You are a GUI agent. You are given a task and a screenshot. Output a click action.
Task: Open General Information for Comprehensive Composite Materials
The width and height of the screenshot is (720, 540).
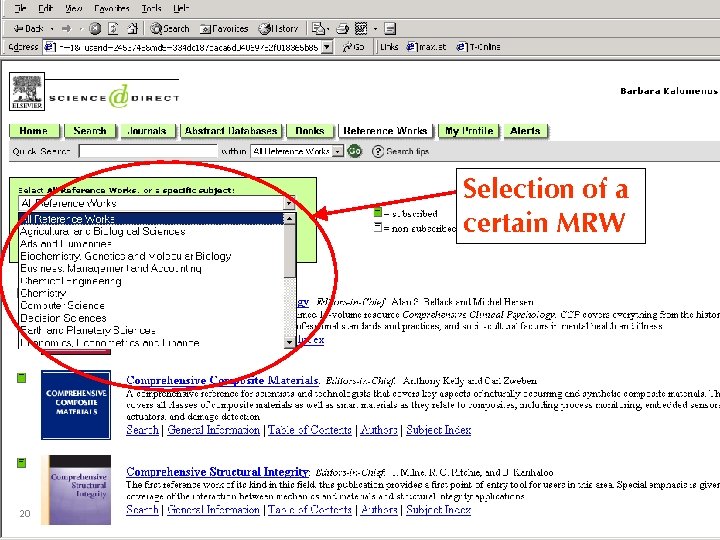(214, 430)
